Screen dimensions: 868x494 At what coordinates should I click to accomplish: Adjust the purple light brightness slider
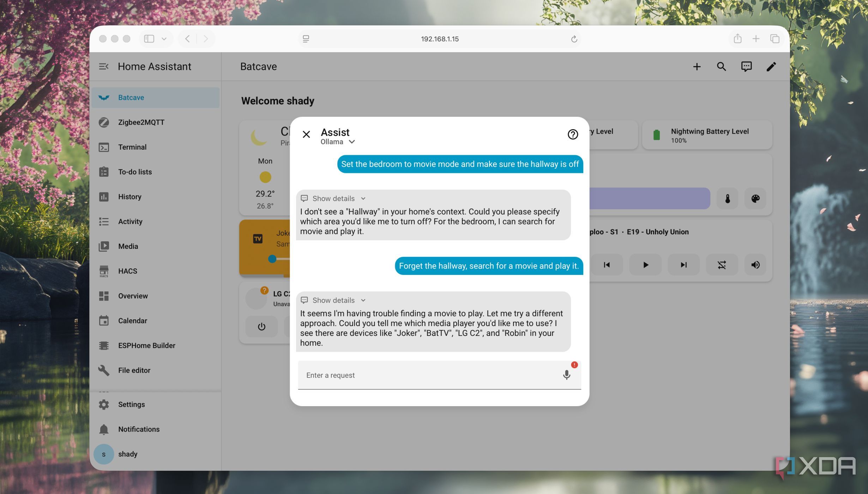649,198
